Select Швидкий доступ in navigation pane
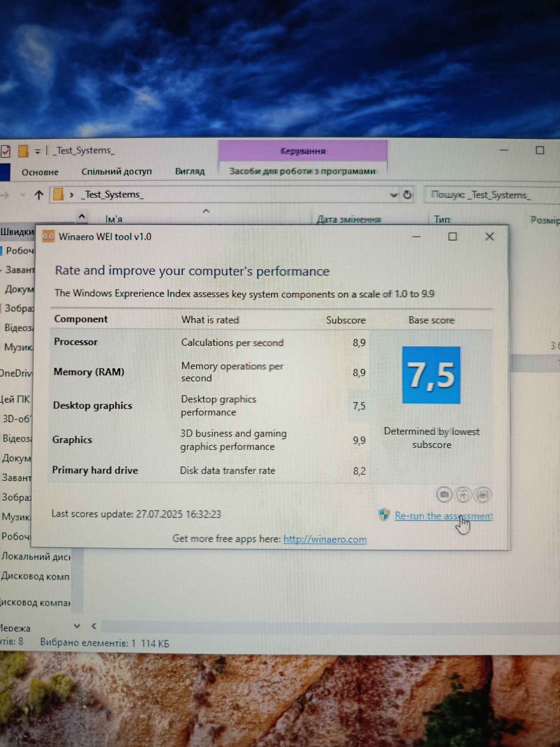This screenshot has width=560, height=747. pyautogui.click(x=17, y=232)
